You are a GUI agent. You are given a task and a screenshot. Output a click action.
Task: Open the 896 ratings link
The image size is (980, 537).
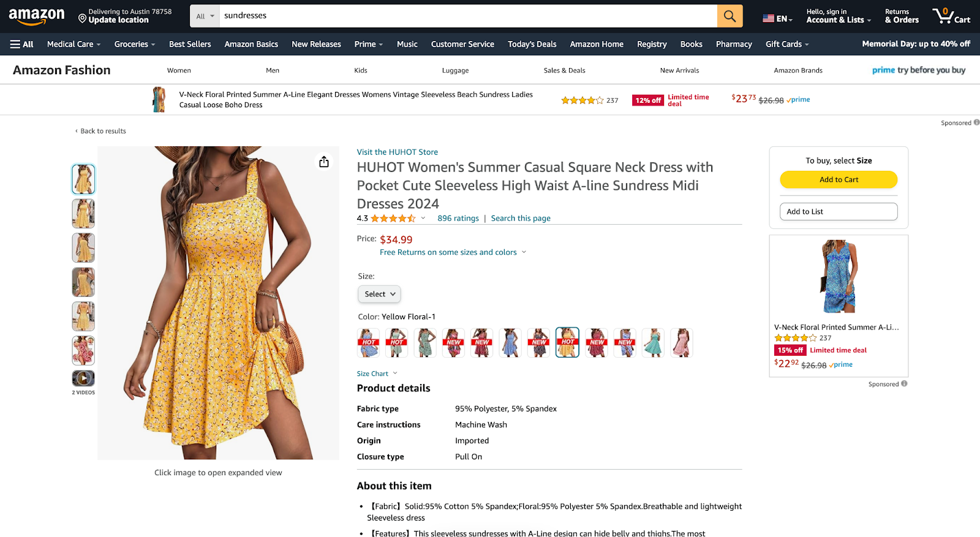tap(458, 218)
